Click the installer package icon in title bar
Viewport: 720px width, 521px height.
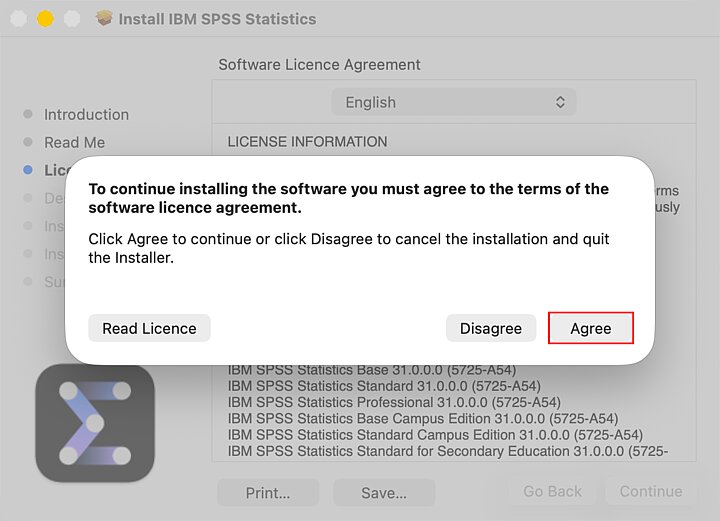click(x=104, y=18)
